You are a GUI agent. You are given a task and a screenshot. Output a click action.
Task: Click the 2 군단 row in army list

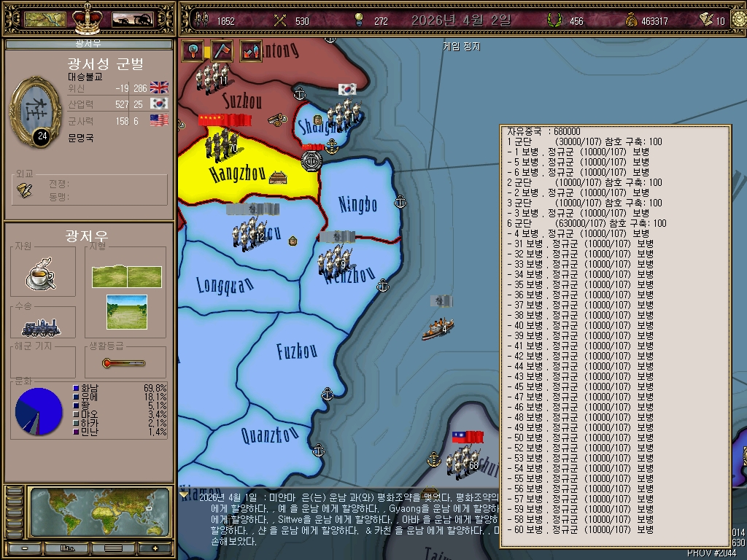[584, 182]
